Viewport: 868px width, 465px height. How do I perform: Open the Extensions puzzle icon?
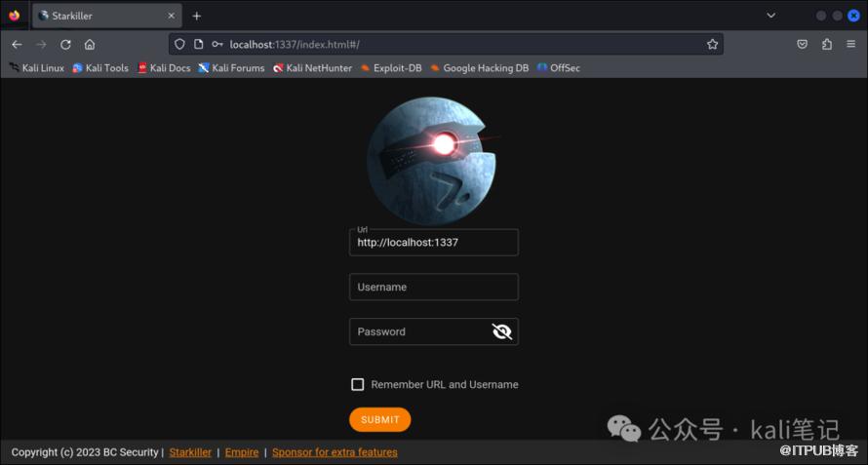point(827,44)
